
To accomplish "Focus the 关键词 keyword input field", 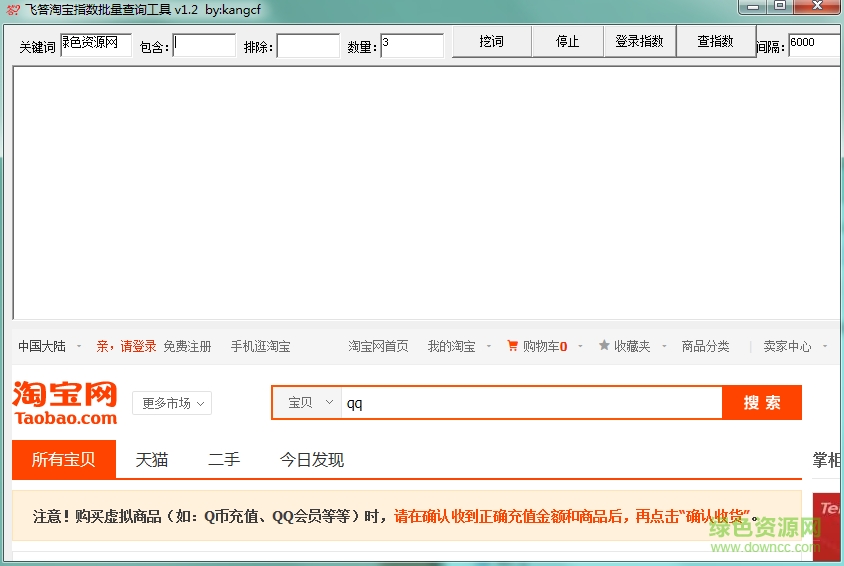I will click(96, 45).
